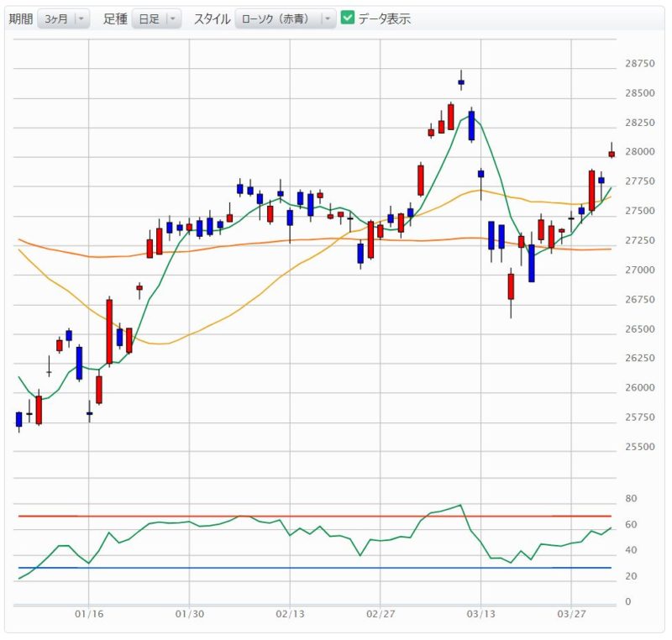This screenshot has height=640, width=672.
Task: Click the 28000 price axis label
Action: tap(640, 152)
